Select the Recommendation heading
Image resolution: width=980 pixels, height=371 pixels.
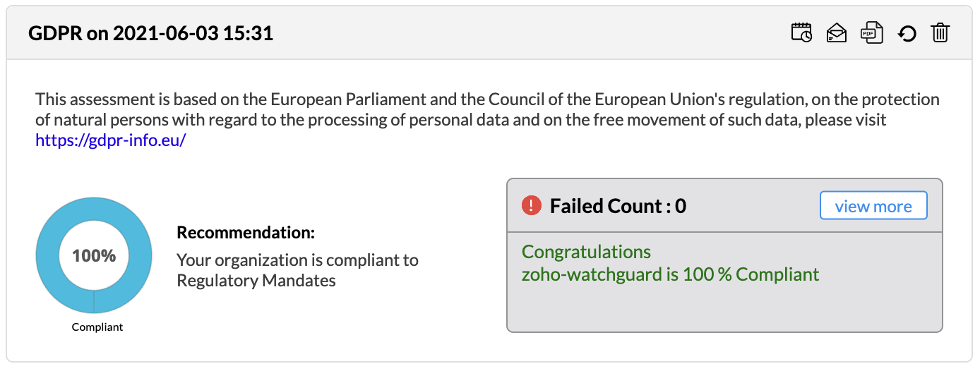coord(246,233)
